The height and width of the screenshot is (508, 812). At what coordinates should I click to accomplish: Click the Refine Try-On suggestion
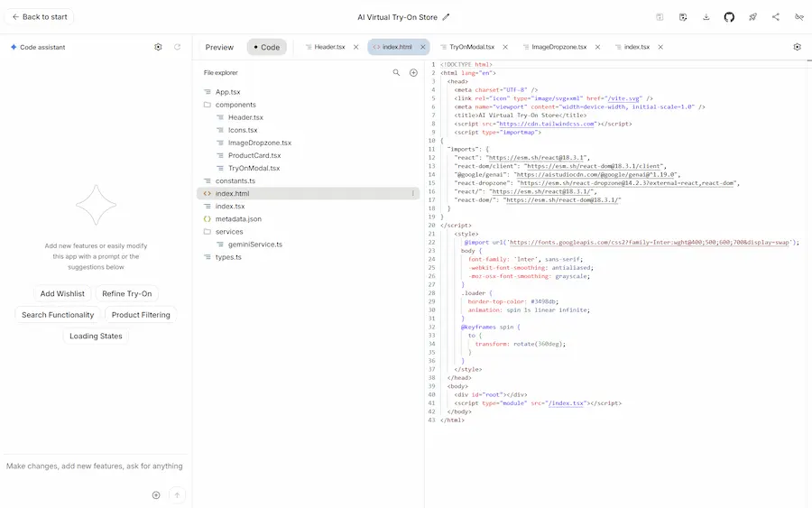click(127, 293)
